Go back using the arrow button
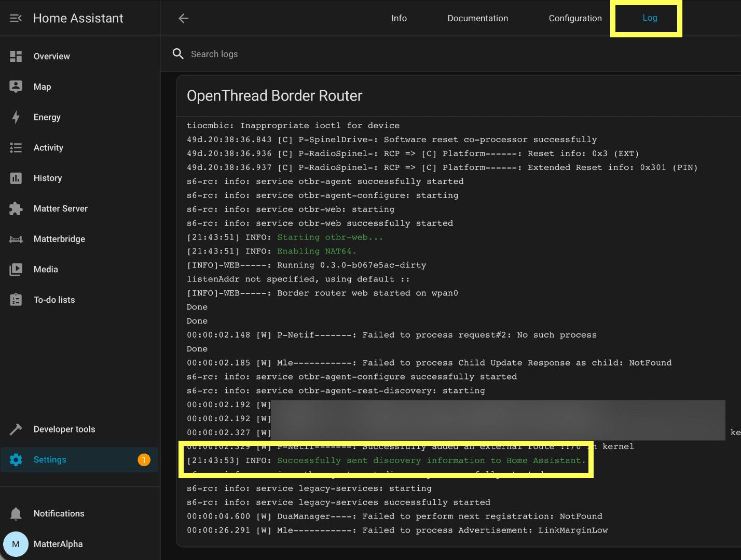 (x=184, y=18)
